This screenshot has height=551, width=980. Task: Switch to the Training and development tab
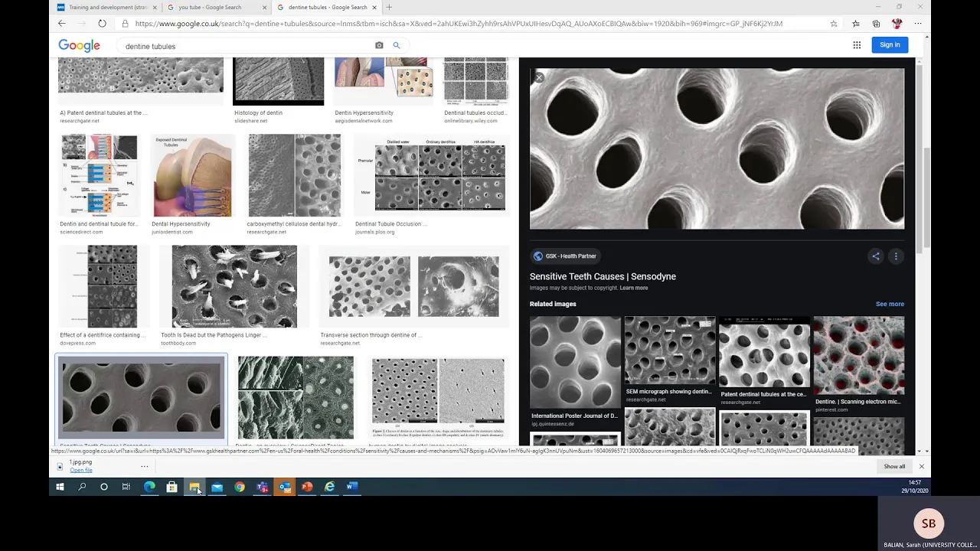107,8
